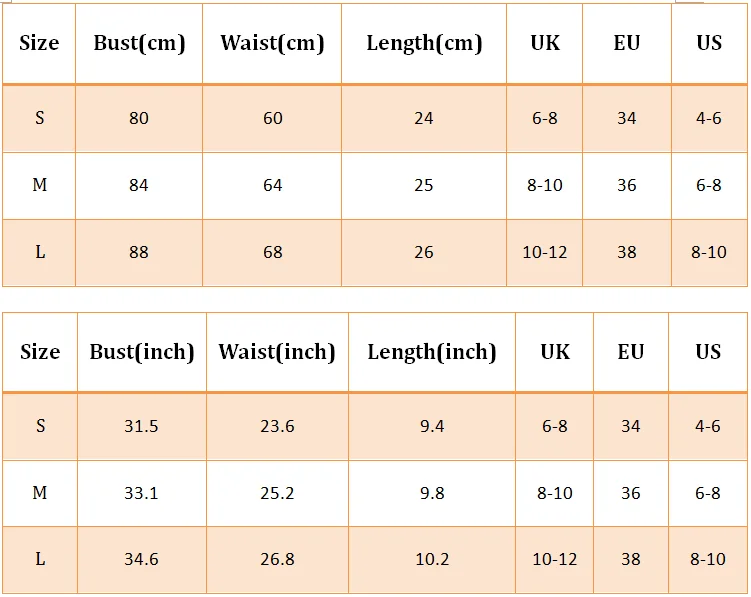Viewport: 751px width, 597px height.
Task: Select bust value 31.5 inches
Action: (142, 426)
